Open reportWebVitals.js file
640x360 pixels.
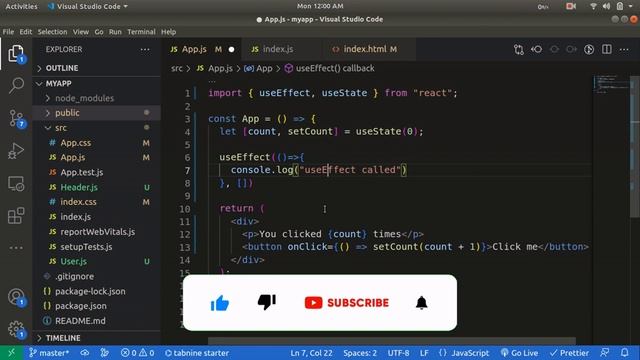[98, 232]
